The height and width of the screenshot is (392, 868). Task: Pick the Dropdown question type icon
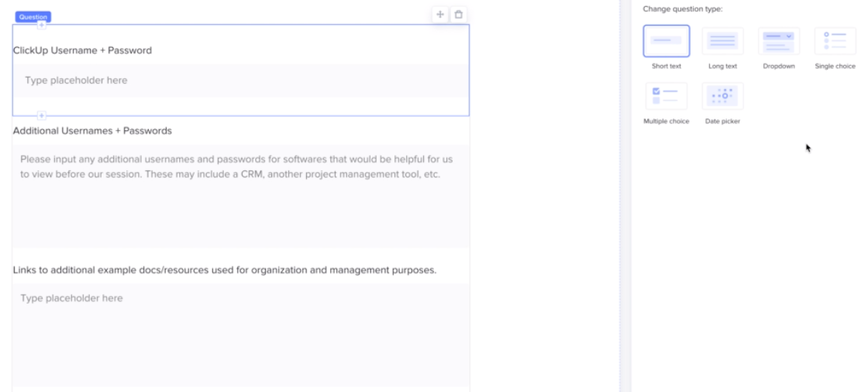(779, 41)
